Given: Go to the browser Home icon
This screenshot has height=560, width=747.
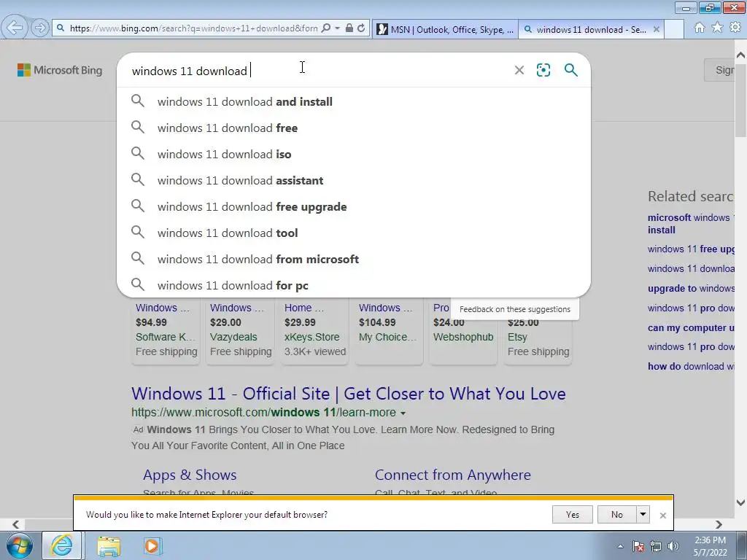Looking at the screenshot, I should 700,28.
